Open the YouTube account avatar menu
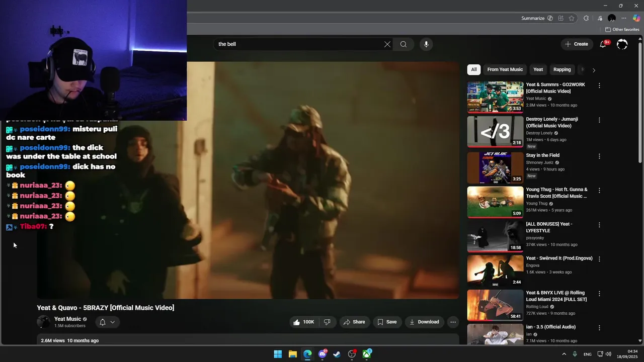The height and width of the screenshot is (362, 644). point(622,44)
